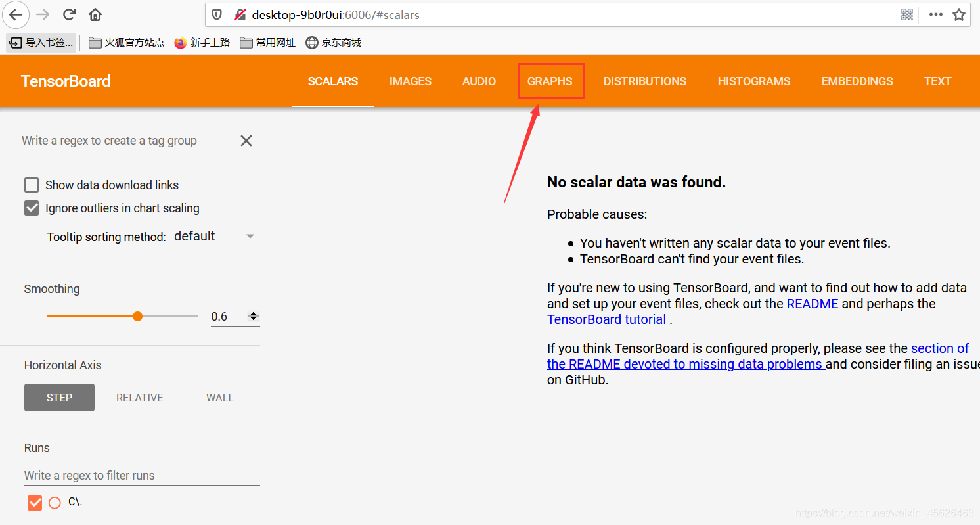Open the TEXT tab

click(937, 81)
